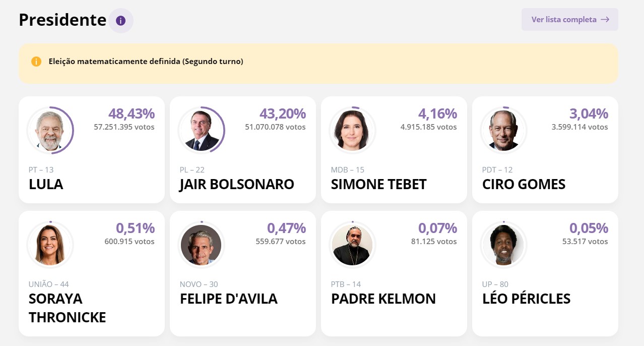
Task: Open Soraya Thronicke's photo
Action: click(x=50, y=245)
